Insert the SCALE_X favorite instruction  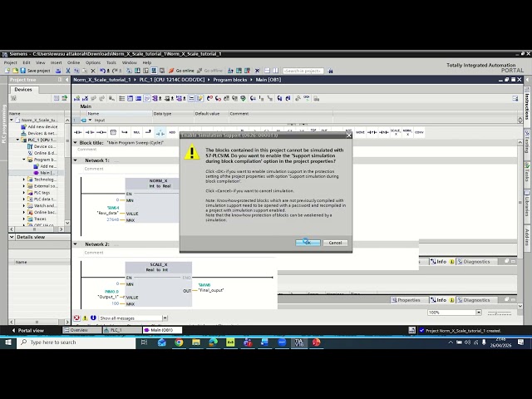tap(396, 132)
